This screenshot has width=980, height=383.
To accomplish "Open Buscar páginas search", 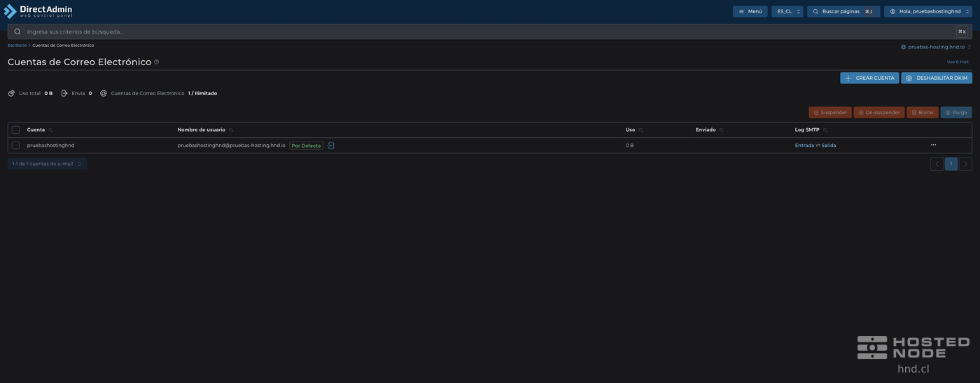I will point(843,11).
